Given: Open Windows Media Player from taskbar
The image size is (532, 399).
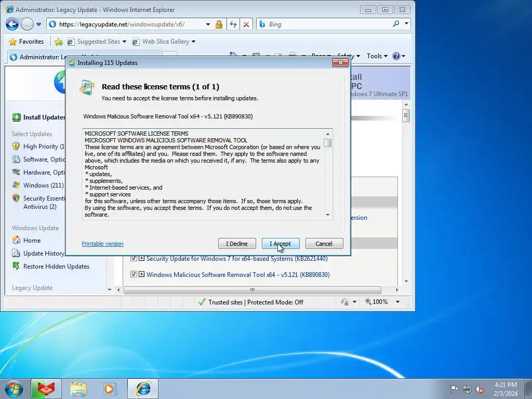Looking at the screenshot, I should (x=110, y=389).
